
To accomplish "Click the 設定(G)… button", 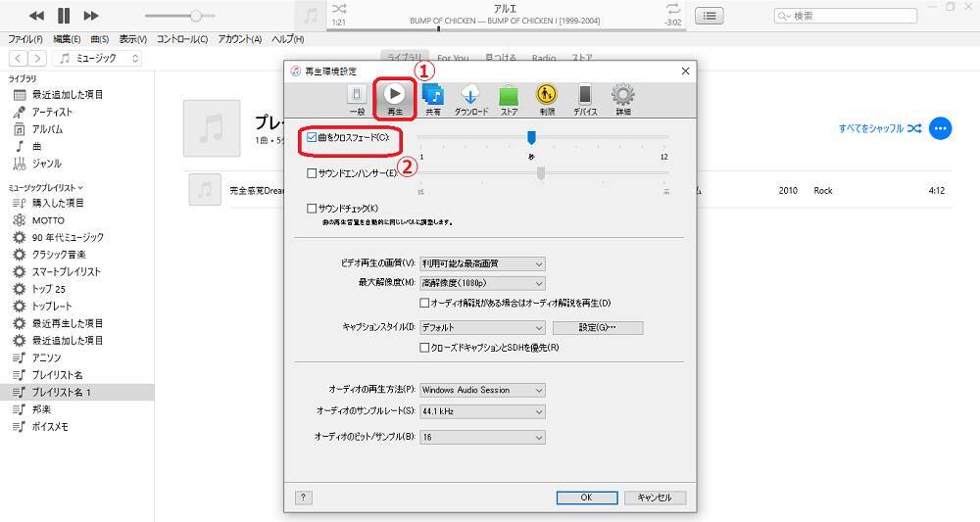I will coord(598,327).
